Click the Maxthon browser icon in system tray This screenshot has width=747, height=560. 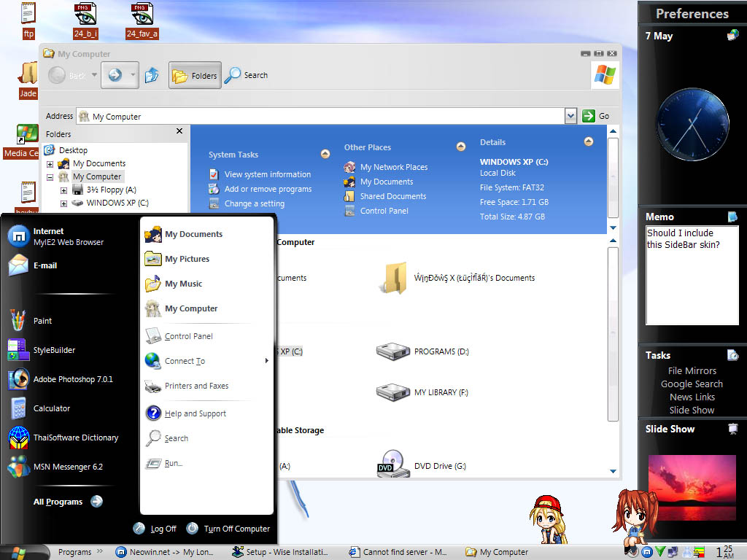click(647, 552)
